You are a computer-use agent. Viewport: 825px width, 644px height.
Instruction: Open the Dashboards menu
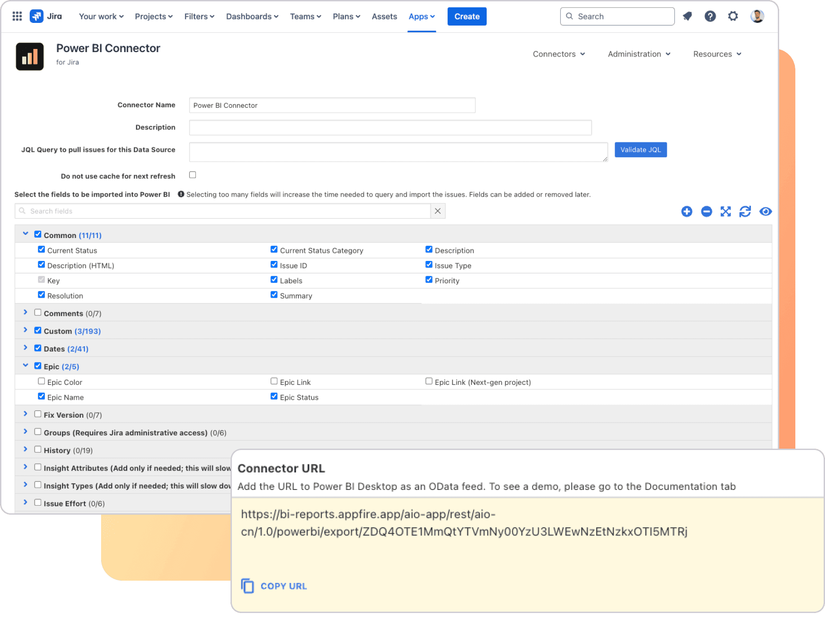click(252, 16)
